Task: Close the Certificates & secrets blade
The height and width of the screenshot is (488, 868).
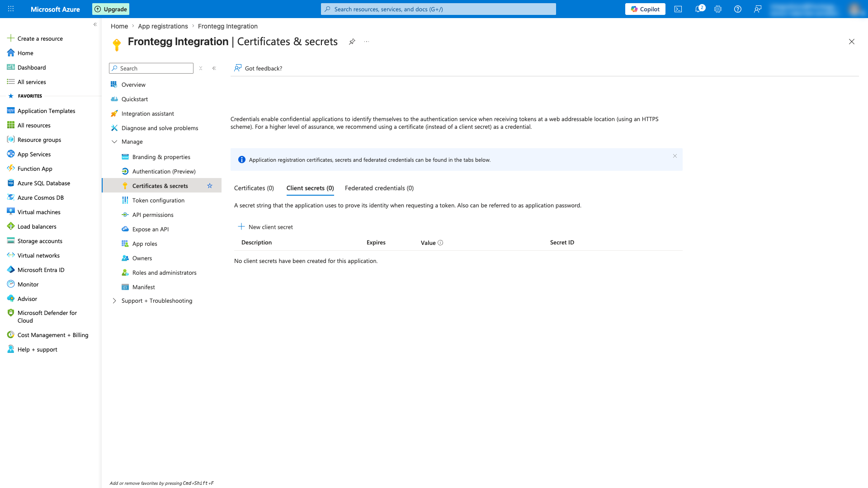Action: pyautogui.click(x=852, y=42)
